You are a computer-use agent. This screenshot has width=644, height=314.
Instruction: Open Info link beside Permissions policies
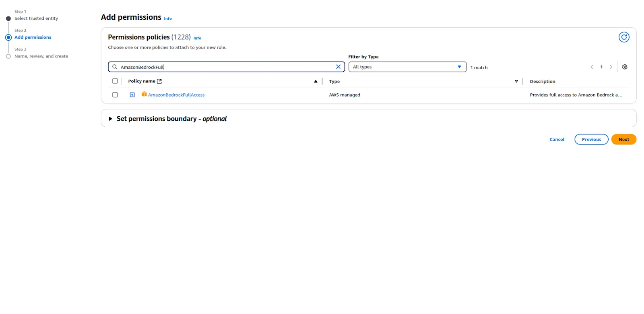[x=197, y=38]
